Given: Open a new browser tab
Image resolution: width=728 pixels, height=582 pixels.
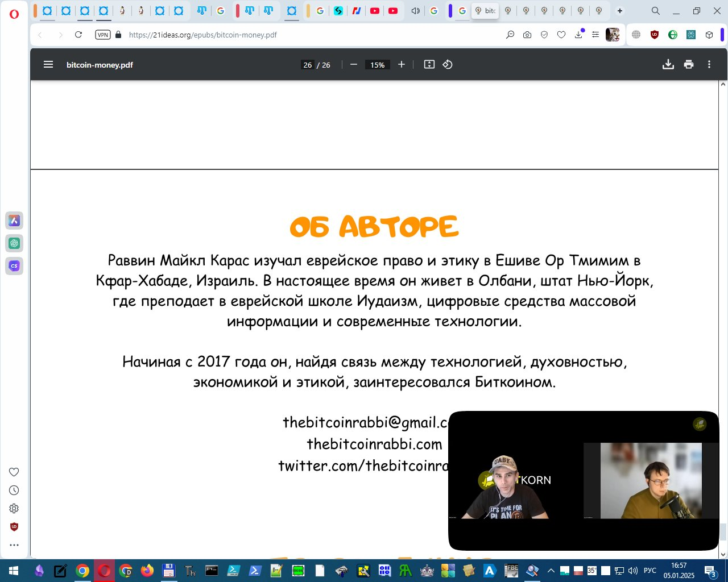Looking at the screenshot, I should pyautogui.click(x=620, y=11).
